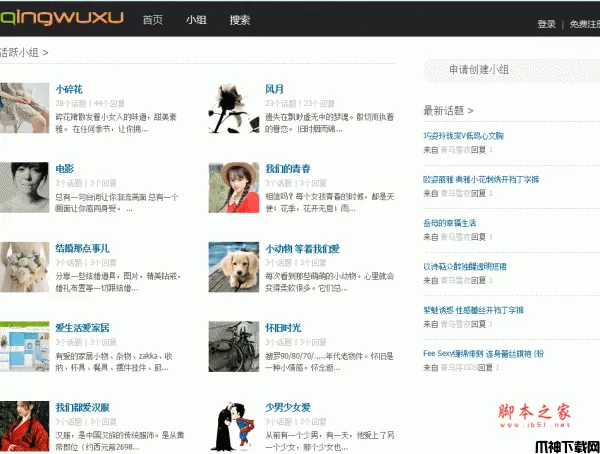Click author line under Fee Sexy缠绵悱恻 topic
Image resolution: width=600 pixels, height=454 pixels.
click(x=461, y=368)
